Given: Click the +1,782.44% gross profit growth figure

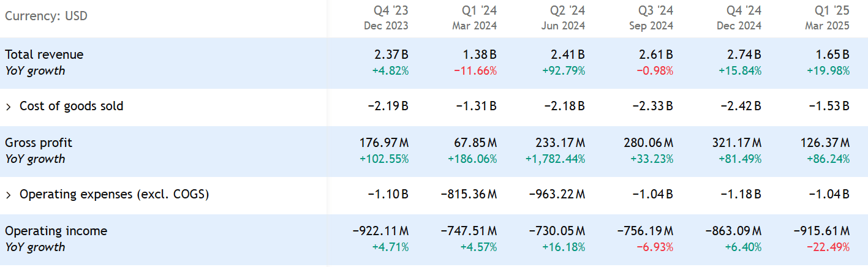Looking at the screenshot, I should [555, 159].
